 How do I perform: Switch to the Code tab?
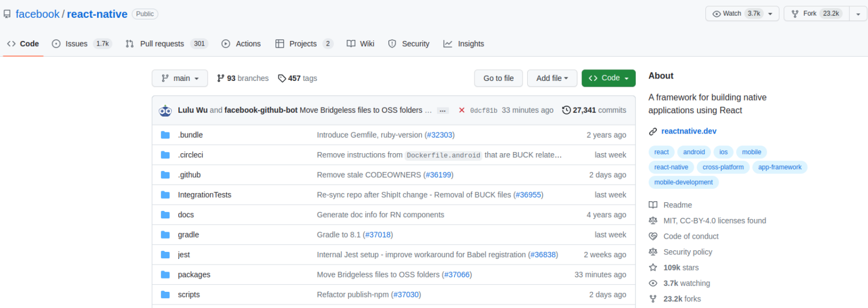pyautogui.click(x=23, y=44)
